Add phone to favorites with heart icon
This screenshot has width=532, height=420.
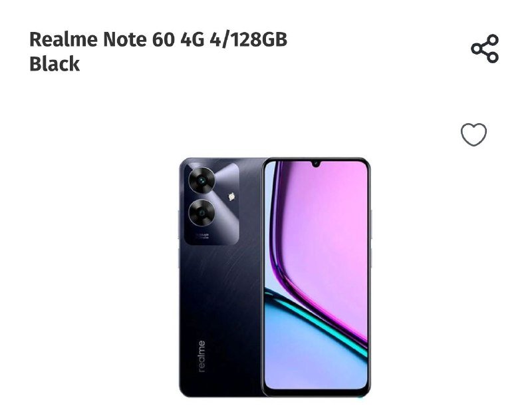pos(473,134)
